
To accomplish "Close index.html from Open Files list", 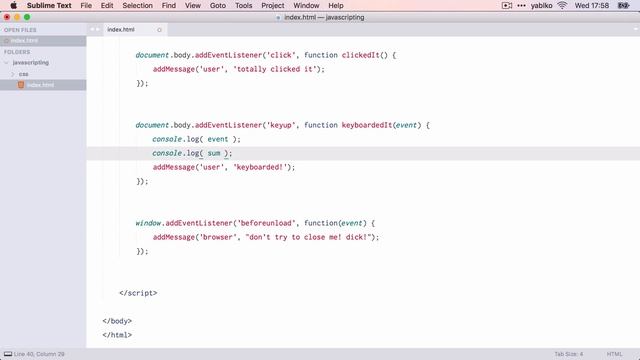I will (x=7, y=41).
